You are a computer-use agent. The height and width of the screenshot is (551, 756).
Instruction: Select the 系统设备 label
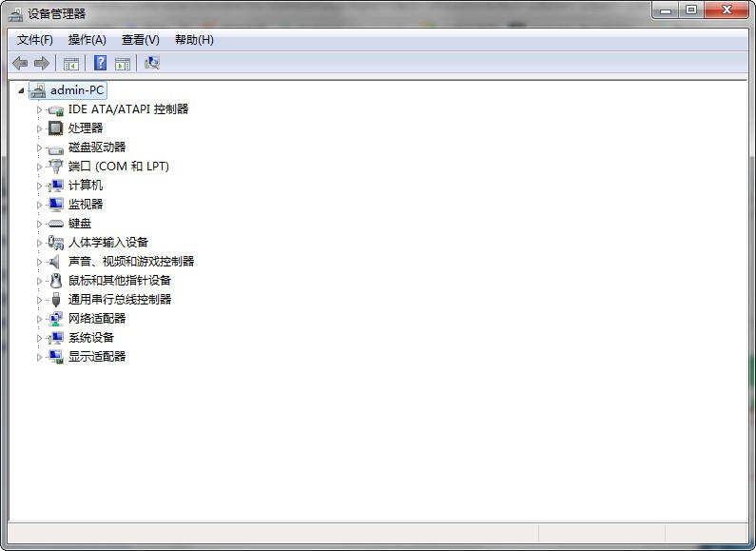click(91, 338)
